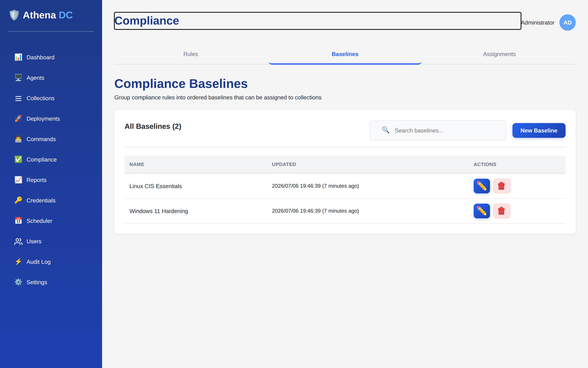The width and height of the screenshot is (588, 368).
Task: Click the Deployments rocket icon
Action: point(18,119)
